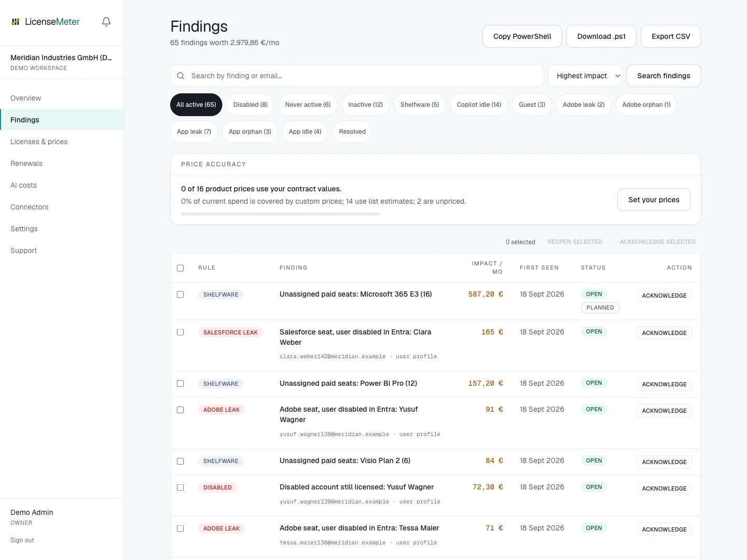
Task: Show Resolved findings
Action: [x=352, y=132]
